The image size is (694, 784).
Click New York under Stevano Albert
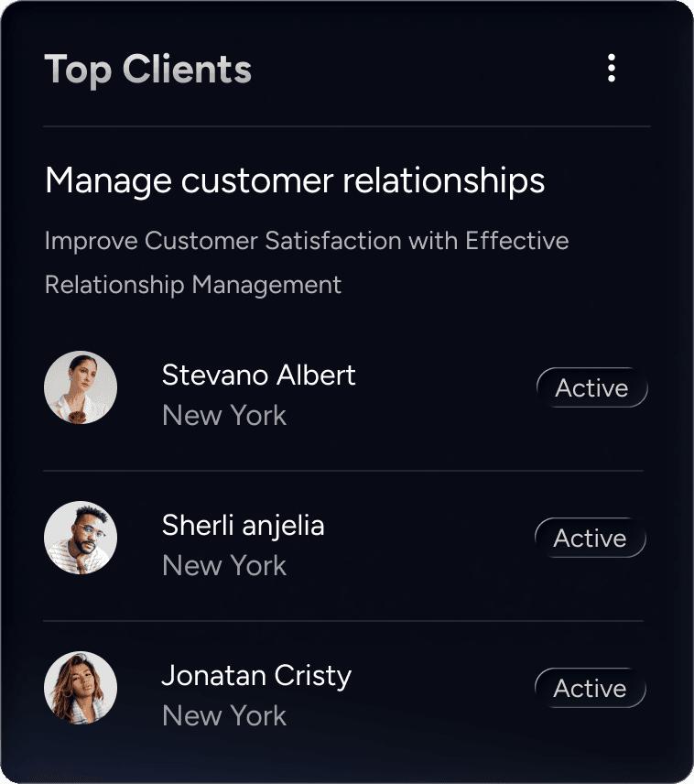[224, 416]
